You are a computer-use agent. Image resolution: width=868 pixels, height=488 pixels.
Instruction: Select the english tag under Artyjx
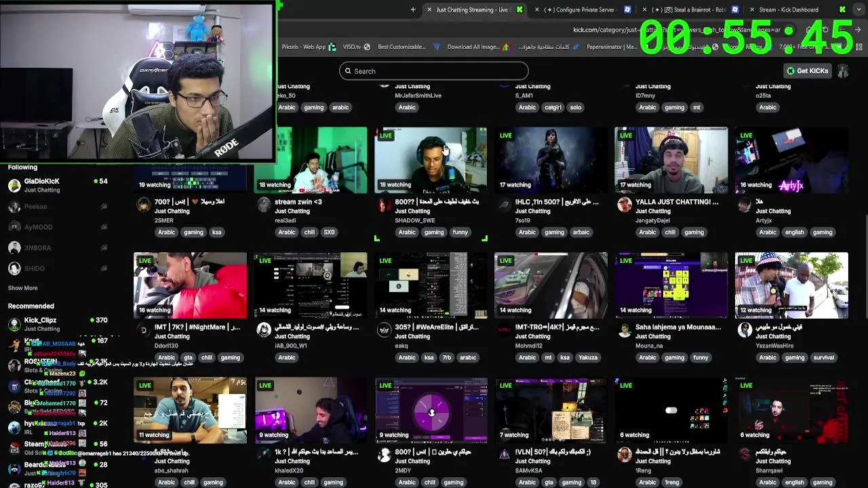(x=794, y=232)
